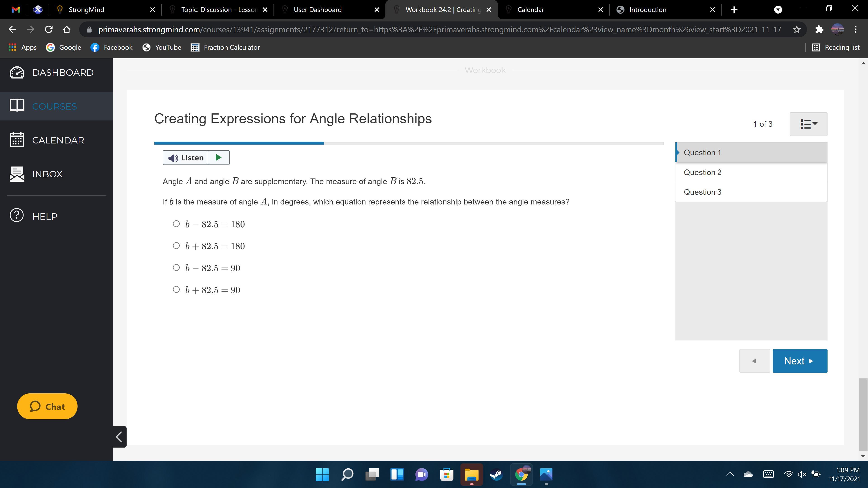
Task: Collapse the left sidebar with arrow
Action: [x=119, y=437]
